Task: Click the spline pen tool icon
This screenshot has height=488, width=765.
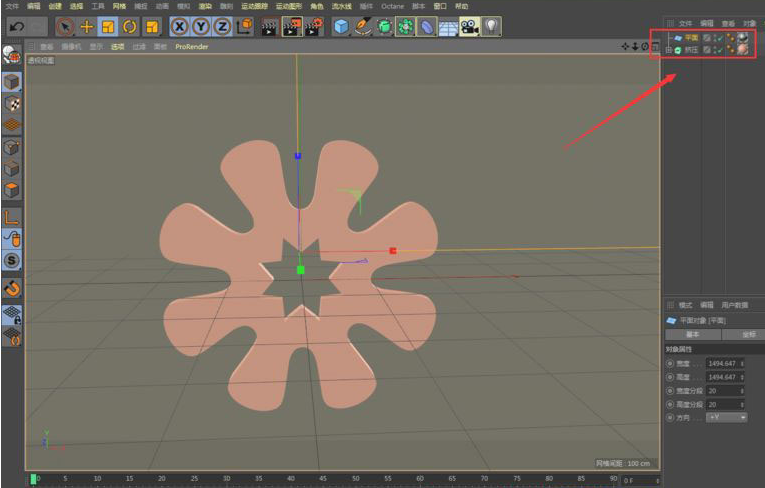Action: (363, 27)
